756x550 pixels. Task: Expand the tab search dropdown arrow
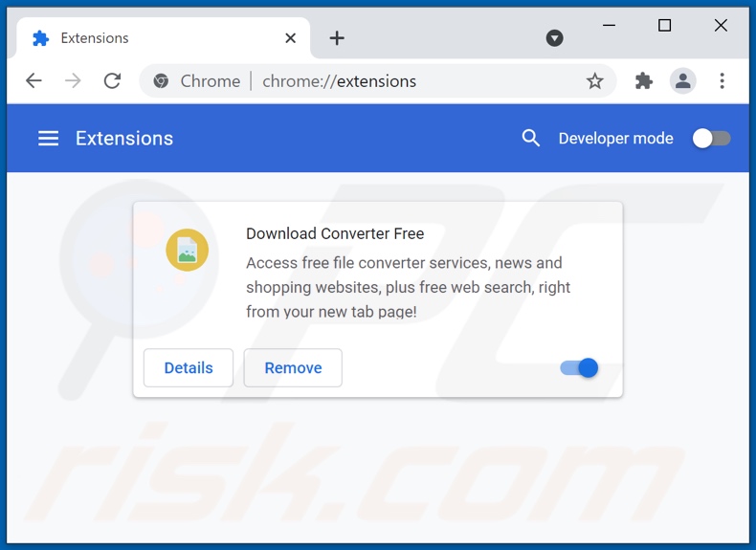point(554,38)
